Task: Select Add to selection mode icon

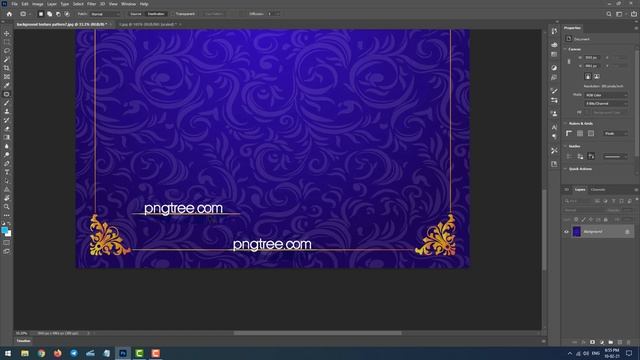Action: (49, 14)
